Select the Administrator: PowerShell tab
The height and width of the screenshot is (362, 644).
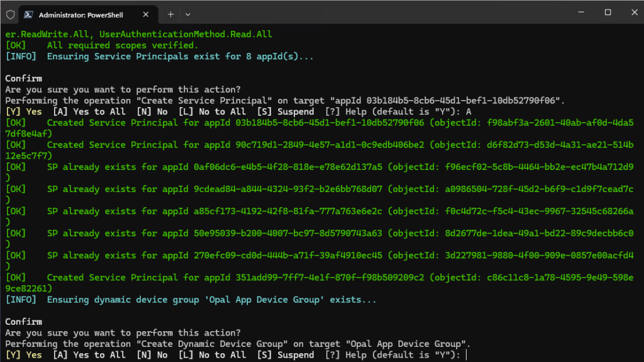click(82, 14)
